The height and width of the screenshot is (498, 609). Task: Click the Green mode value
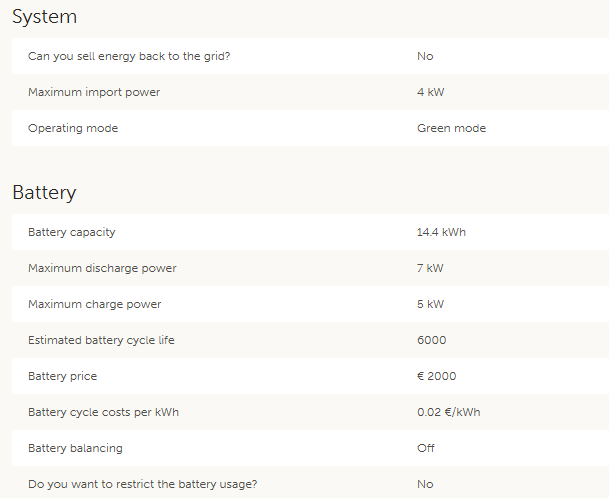click(x=451, y=128)
